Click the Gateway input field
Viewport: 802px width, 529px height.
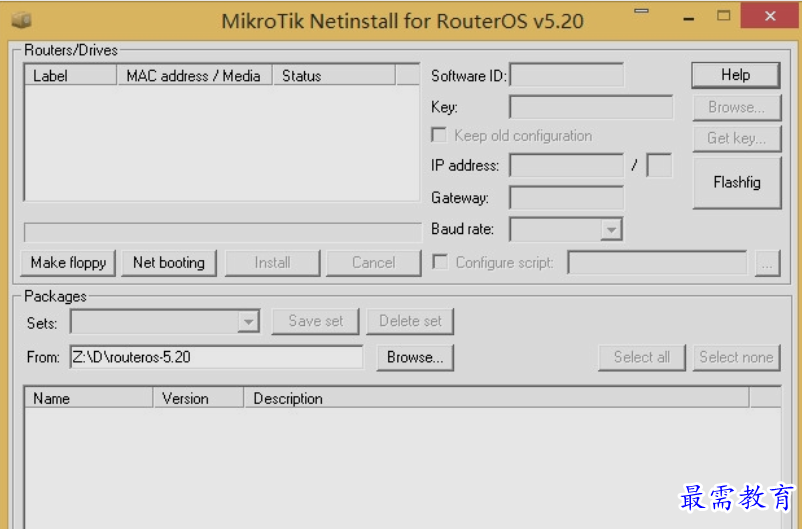(567, 198)
